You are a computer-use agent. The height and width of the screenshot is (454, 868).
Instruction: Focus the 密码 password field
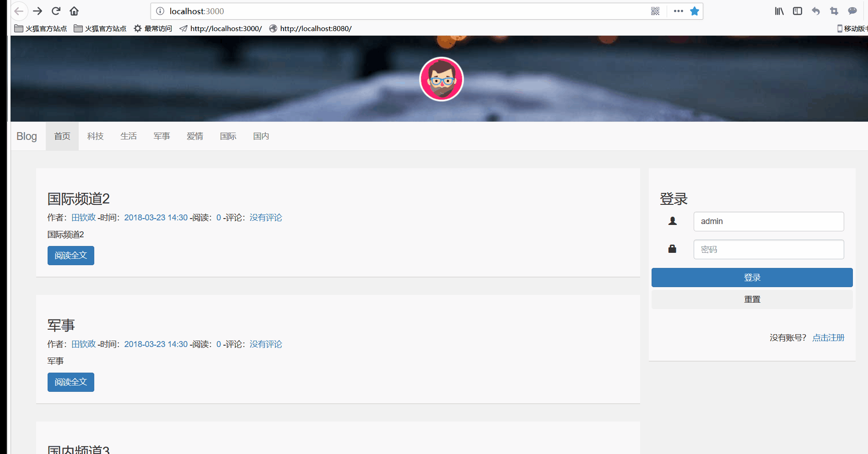pos(769,250)
